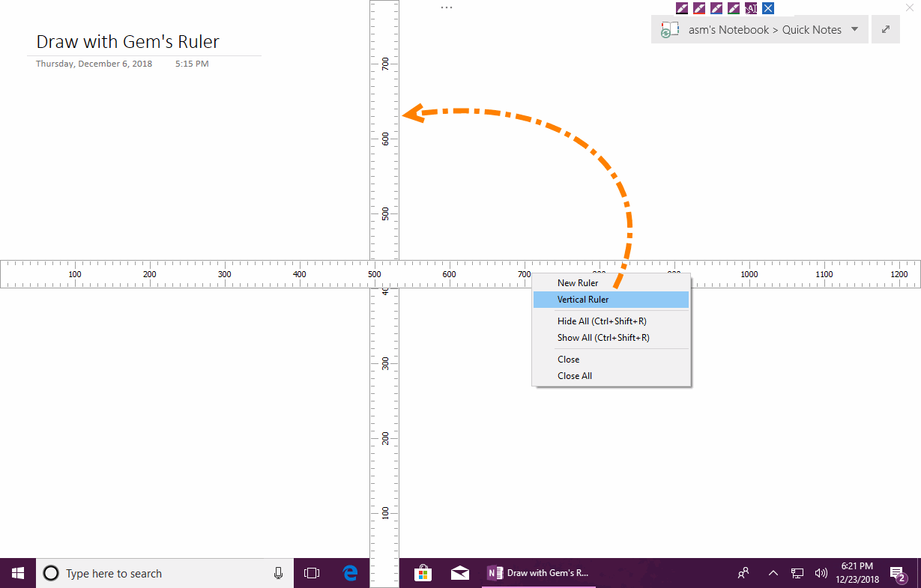Open the Action Center notifications icon
The height and width of the screenshot is (588, 921).
tap(898, 573)
